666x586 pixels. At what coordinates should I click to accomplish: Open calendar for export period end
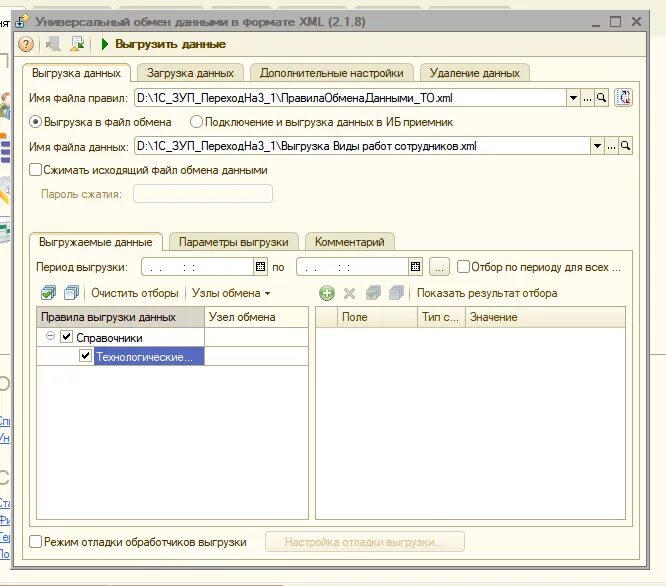[415, 267]
